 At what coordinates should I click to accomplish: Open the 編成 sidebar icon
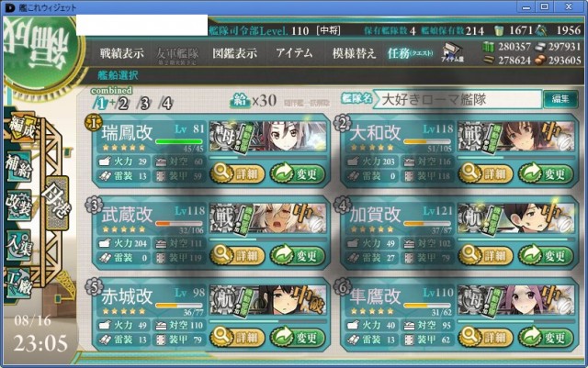(21, 127)
